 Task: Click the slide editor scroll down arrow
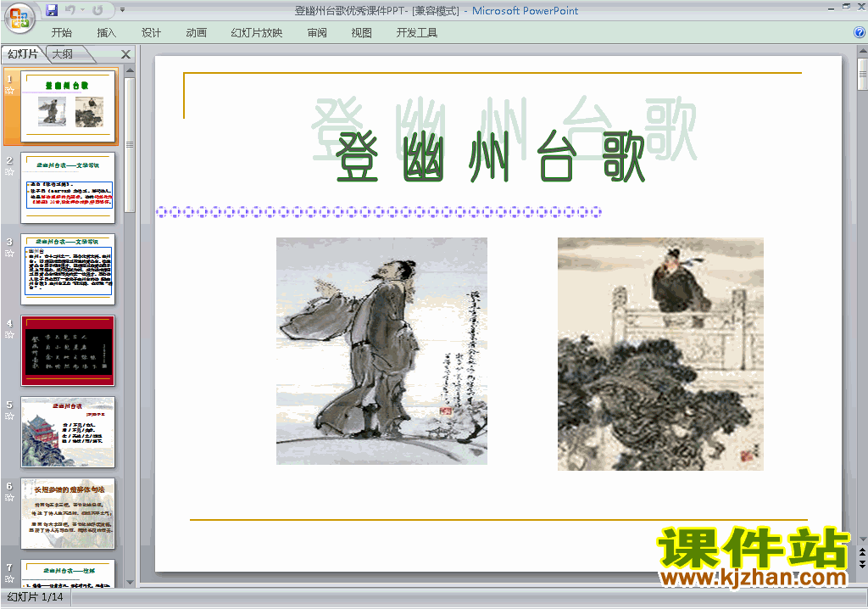coord(862,539)
